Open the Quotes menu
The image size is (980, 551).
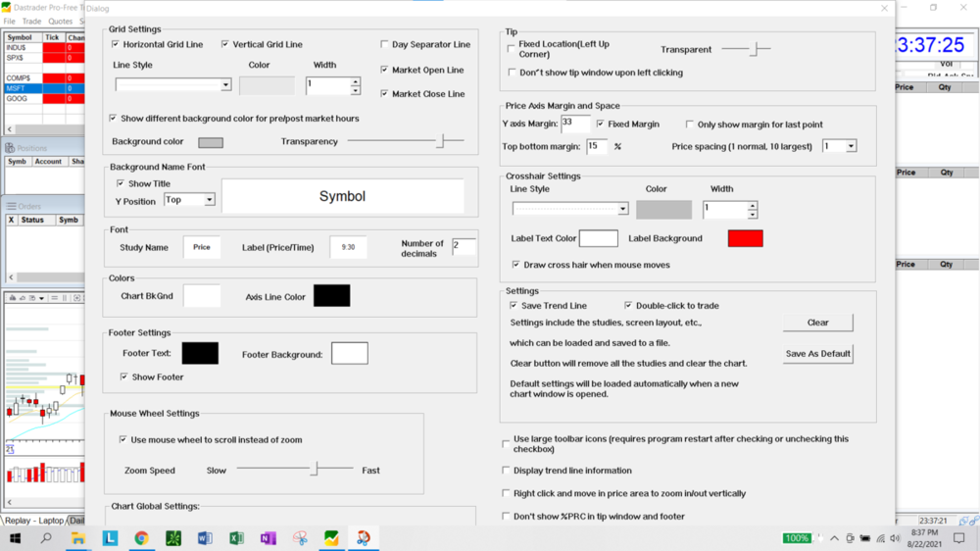[x=61, y=21]
